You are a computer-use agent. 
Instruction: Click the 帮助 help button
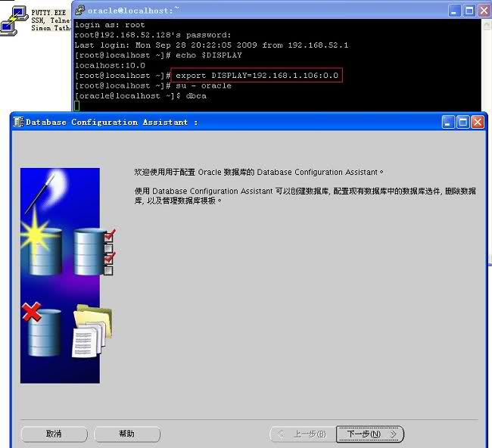[127, 434]
